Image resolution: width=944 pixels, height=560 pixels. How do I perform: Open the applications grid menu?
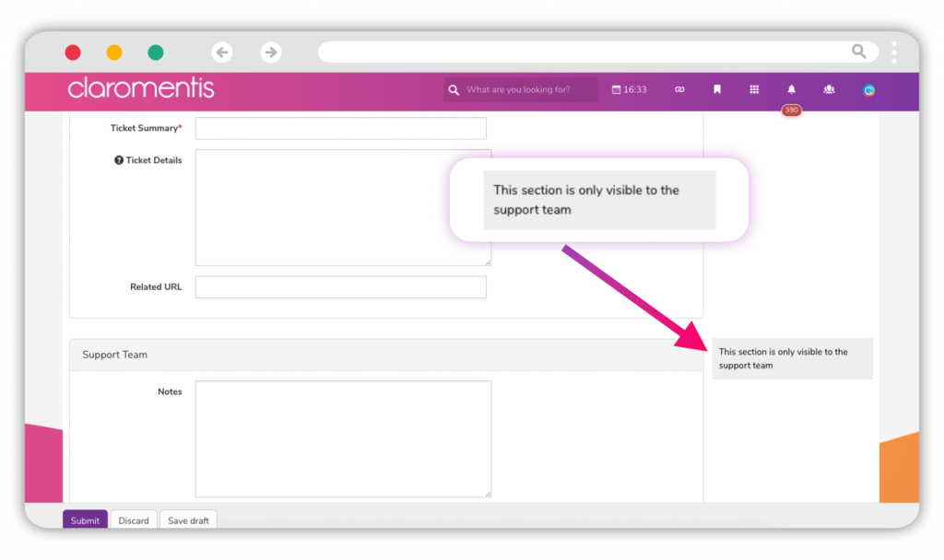click(754, 89)
